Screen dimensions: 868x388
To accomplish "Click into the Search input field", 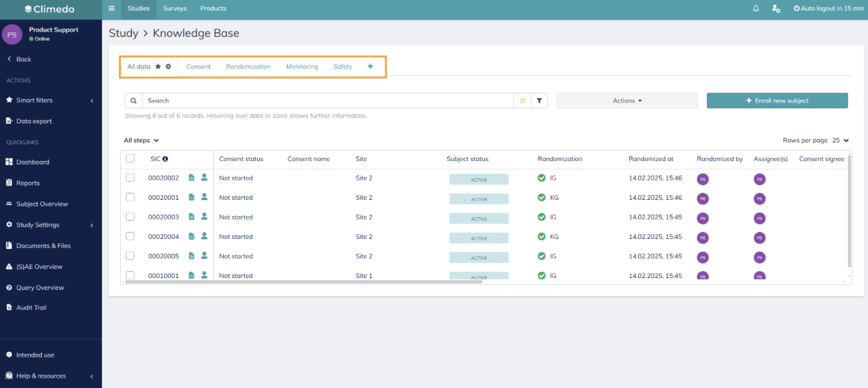I will click(327, 100).
